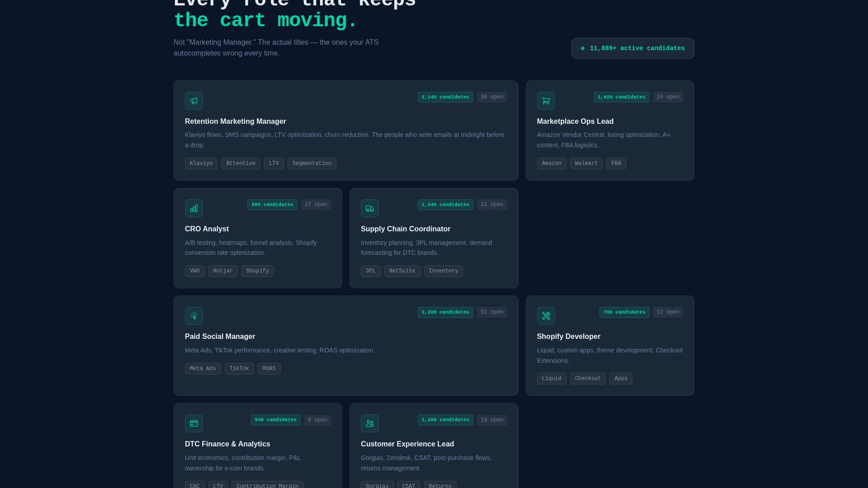
Task: Select the Hotjar tag
Action: pyautogui.click(x=223, y=271)
